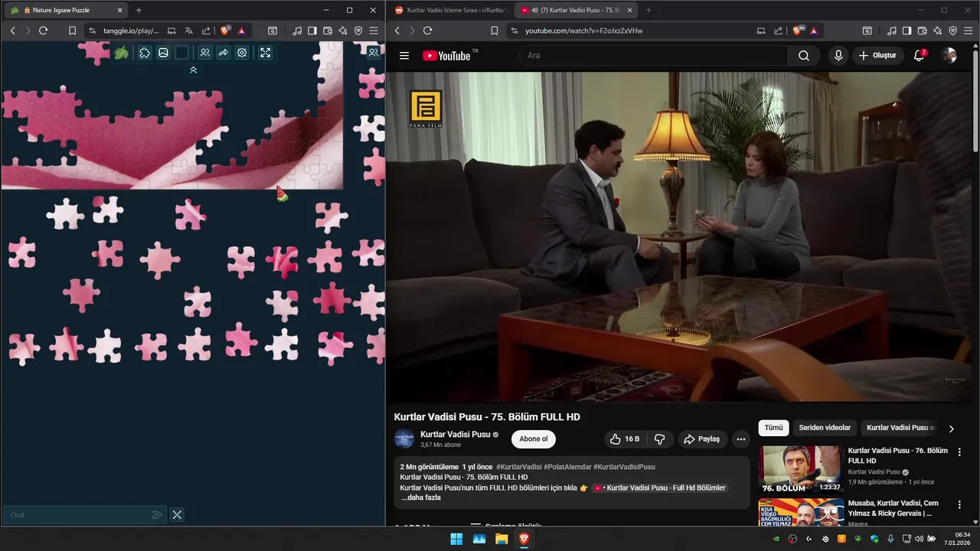Open the video's more actions ellipsis

pyautogui.click(x=740, y=439)
